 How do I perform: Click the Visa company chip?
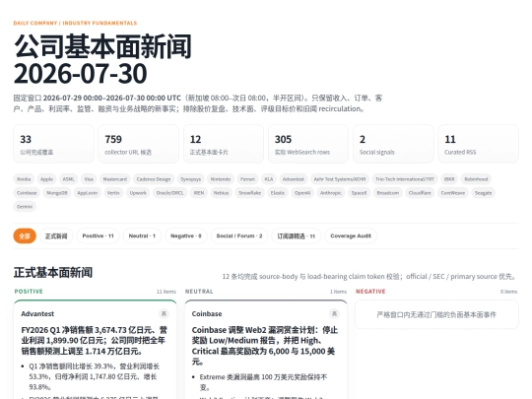click(x=89, y=179)
